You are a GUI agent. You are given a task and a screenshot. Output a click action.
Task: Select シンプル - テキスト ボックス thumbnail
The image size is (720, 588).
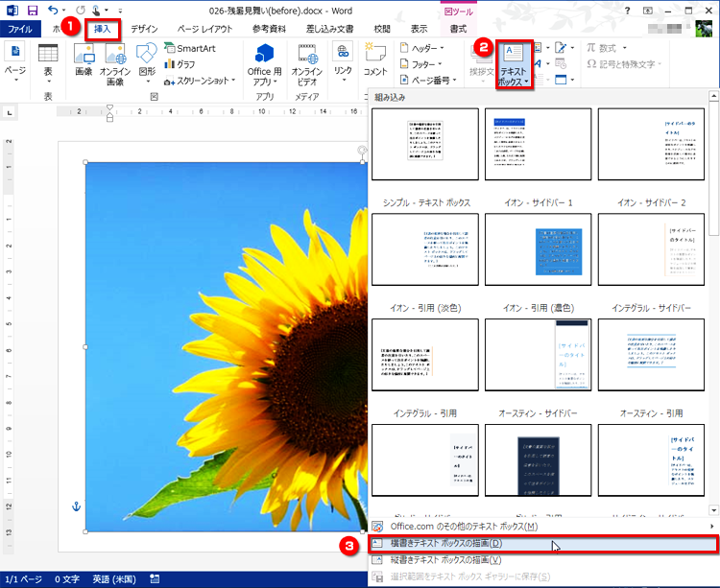tap(425, 145)
